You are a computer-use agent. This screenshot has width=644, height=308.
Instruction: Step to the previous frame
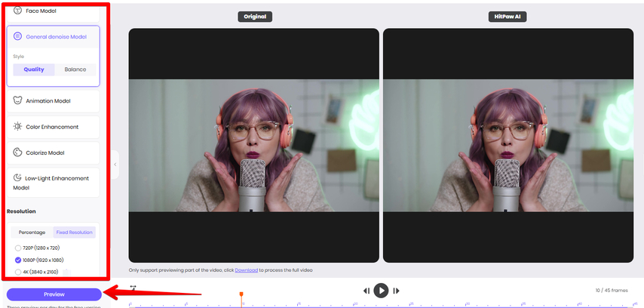pyautogui.click(x=366, y=291)
